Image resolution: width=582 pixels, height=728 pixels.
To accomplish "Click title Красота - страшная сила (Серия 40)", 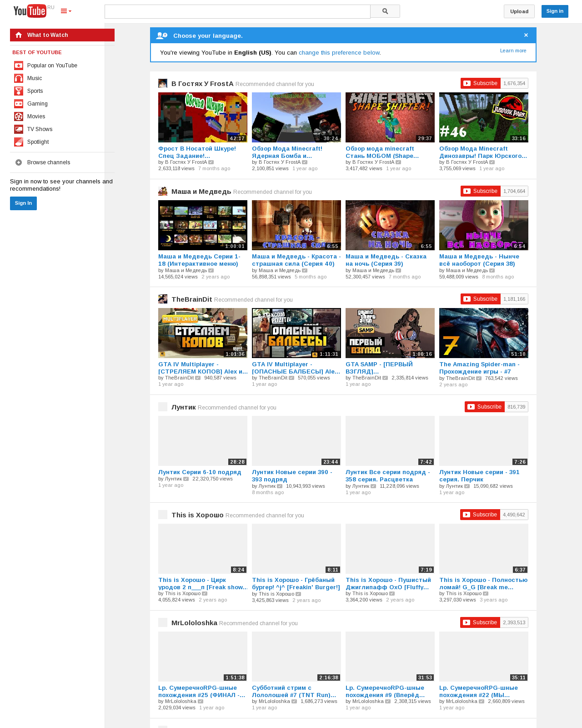I will pos(296,260).
